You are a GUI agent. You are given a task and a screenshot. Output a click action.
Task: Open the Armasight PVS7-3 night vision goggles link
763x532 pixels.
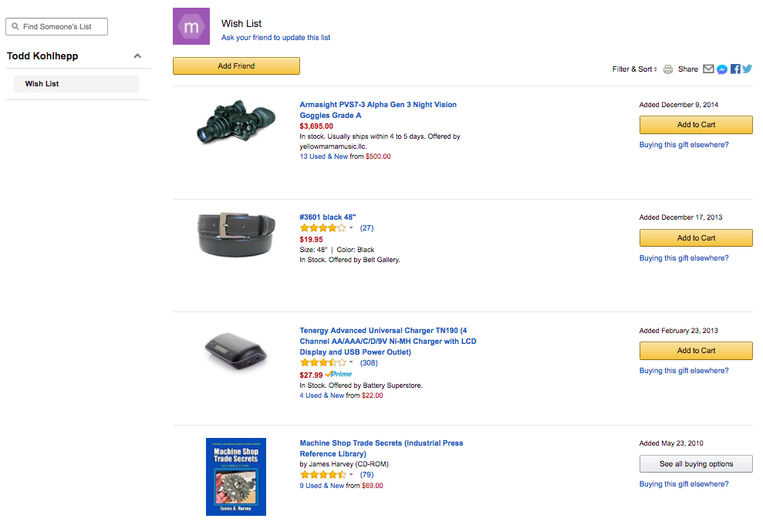378,109
